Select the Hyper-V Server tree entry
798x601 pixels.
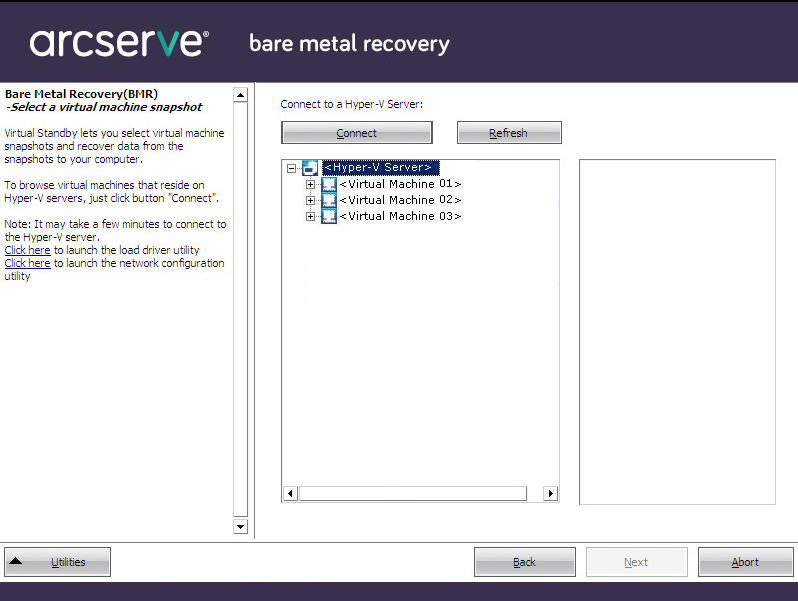(380, 167)
